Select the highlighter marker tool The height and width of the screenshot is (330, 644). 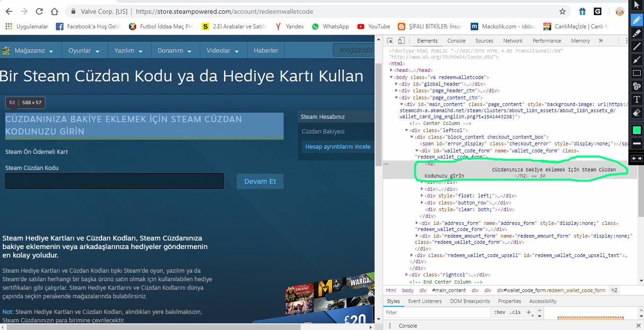point(637,33)
